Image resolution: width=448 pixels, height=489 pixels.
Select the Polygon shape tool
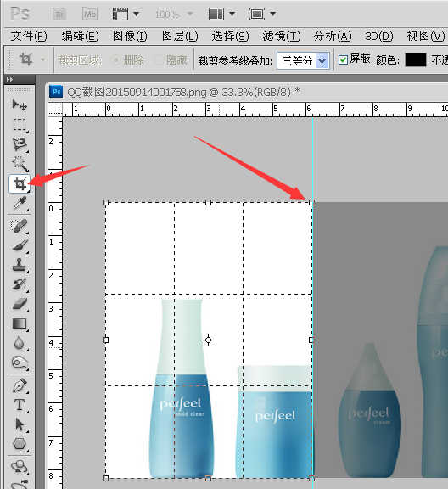click(20, 444)
